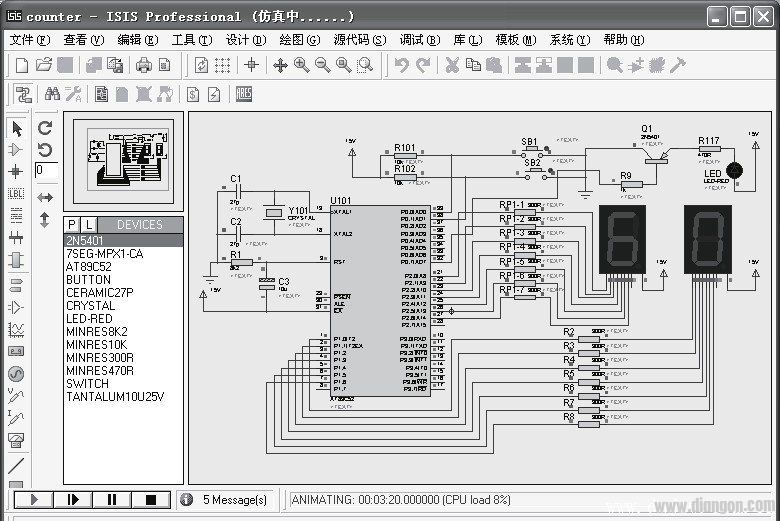This screenshot has height=521, width=780.
Task: Select 2N5401 in the devices list
Action: (x=123, y=240)
